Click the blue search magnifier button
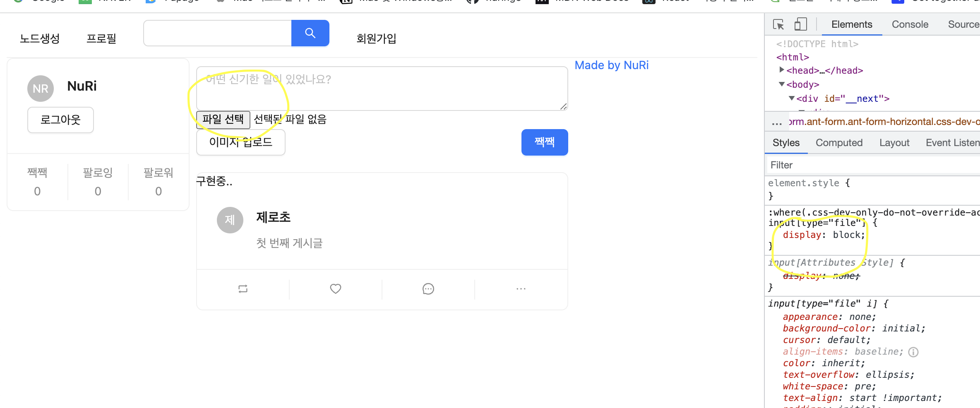The height and width of the screenshot is (408, 980). [x=310, y=33]
